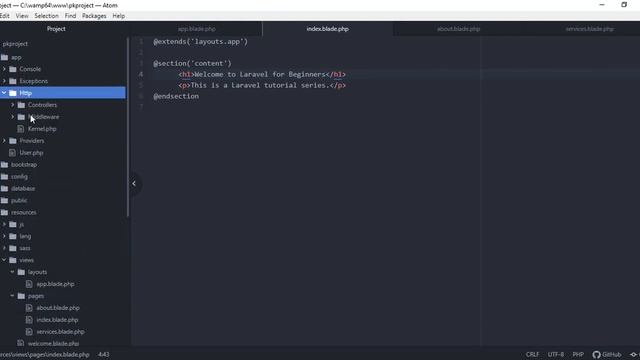Click the @extends('layouts.app') code line
This screenshot has width=640, height=360.
pos(200,42)
